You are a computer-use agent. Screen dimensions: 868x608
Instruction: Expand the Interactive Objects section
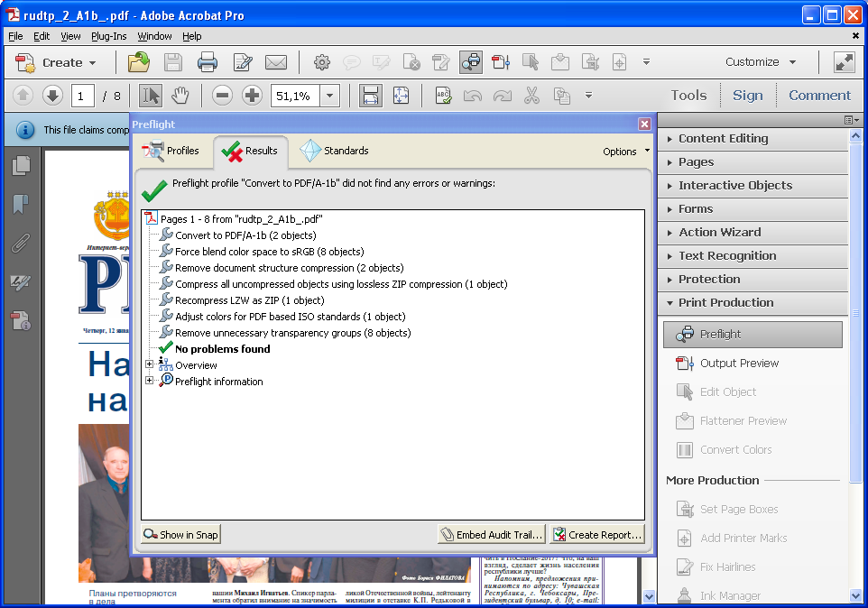(x=753, y=185)
